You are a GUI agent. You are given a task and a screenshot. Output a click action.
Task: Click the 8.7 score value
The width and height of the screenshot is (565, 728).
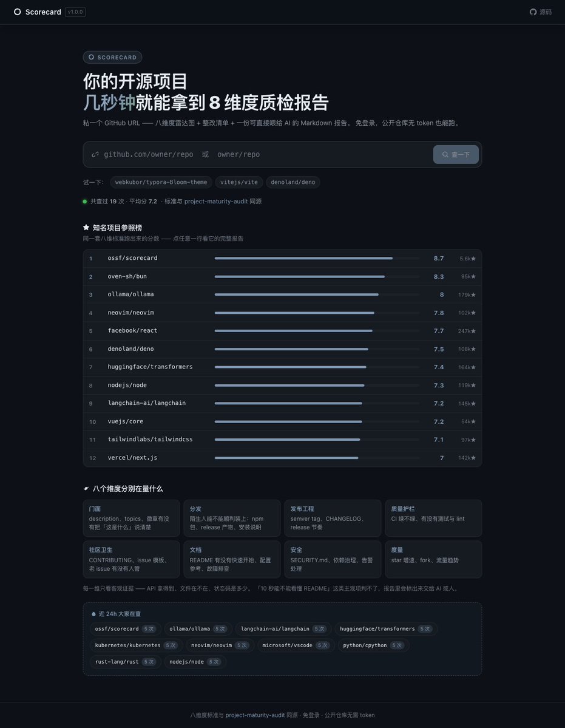click(438, 258)
